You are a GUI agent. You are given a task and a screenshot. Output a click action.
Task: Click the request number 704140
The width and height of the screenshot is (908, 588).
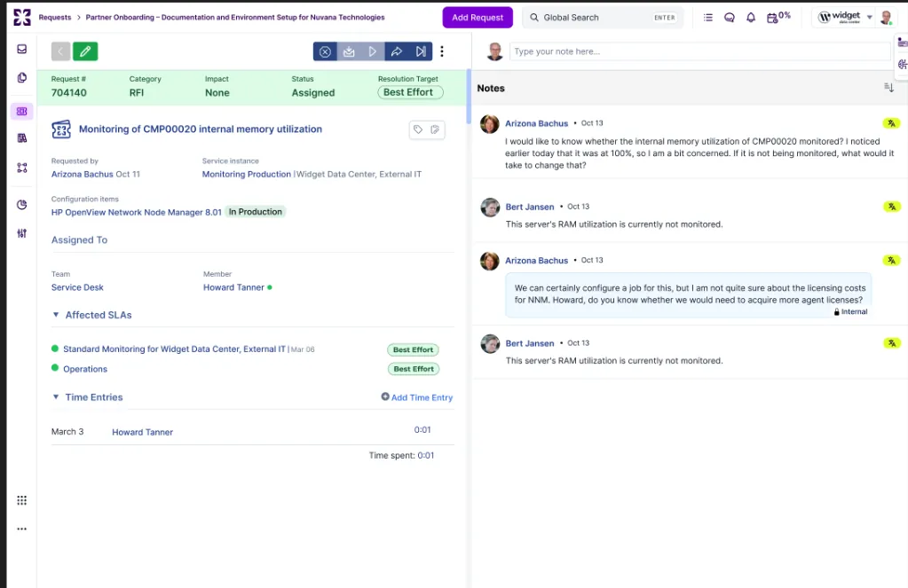click(x=69, y=92)
